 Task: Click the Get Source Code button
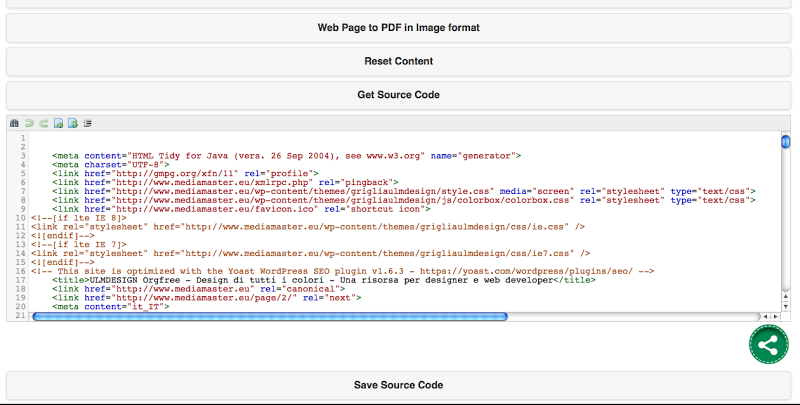click(398, 95)
